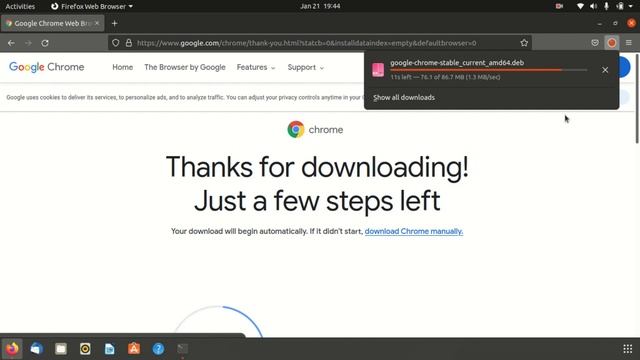This screenshot has width=640, height=360.
Task: Open Files from the dock
Action: [61, 349]
